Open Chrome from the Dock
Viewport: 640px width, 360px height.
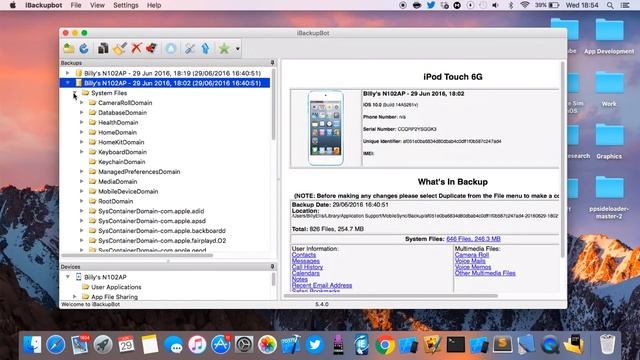(384, 345)
